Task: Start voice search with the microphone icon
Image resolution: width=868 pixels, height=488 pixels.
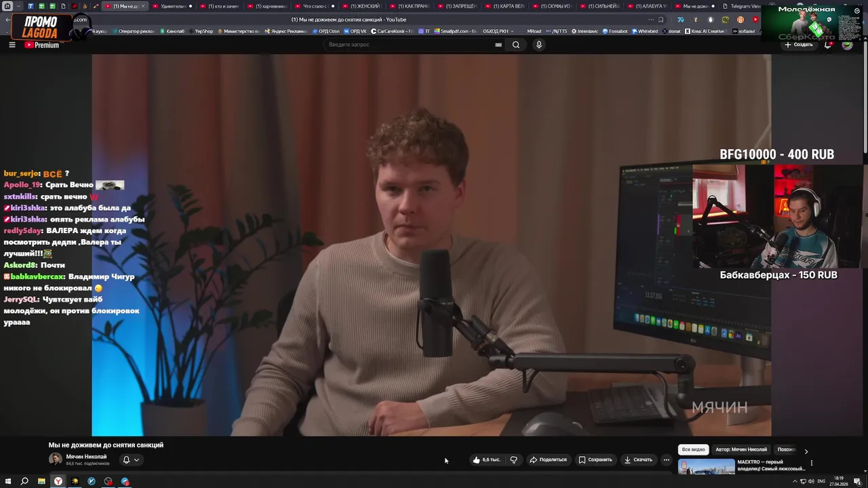Action: (539, 45)
